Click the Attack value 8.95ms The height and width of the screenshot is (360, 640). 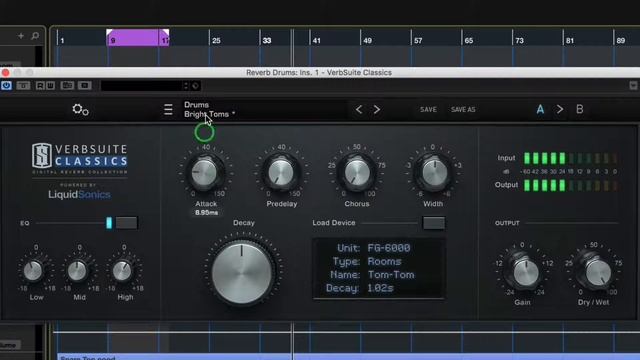coord(206,213)
